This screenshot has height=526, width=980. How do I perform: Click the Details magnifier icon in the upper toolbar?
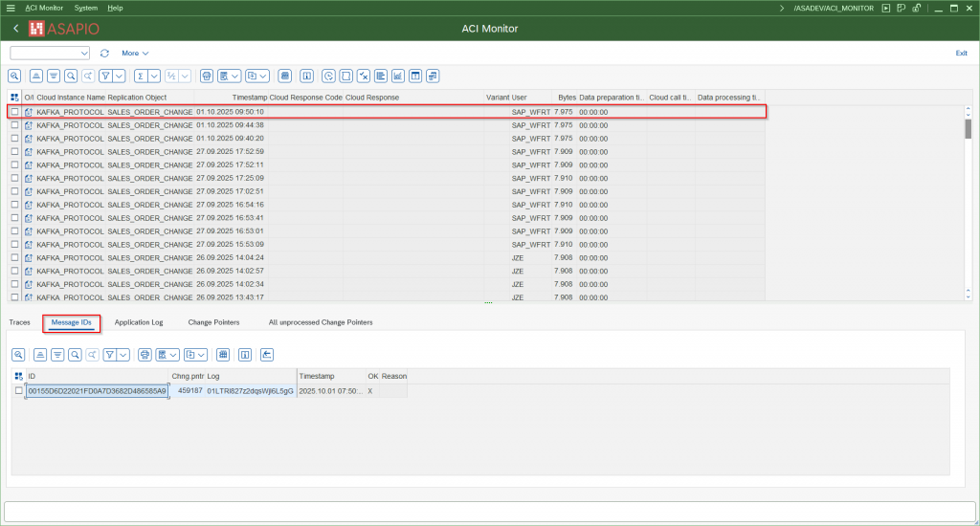pos(14,76)
